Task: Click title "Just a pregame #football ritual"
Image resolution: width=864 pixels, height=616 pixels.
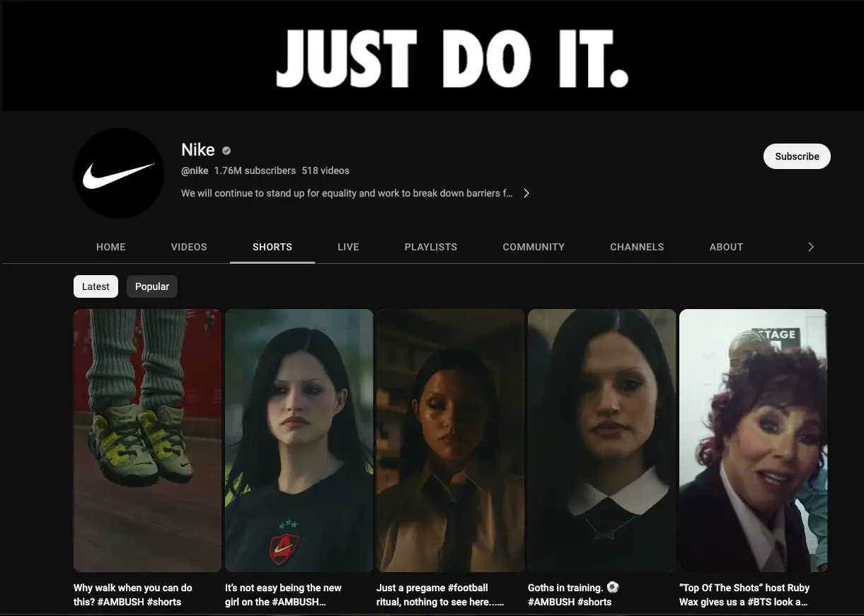Action: point(440,595)
